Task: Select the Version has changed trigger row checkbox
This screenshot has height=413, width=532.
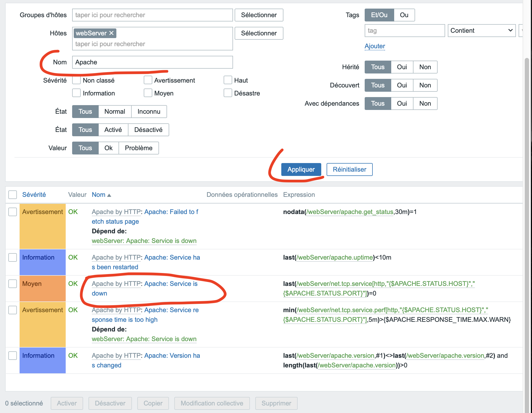Action: tap(13, 356)
